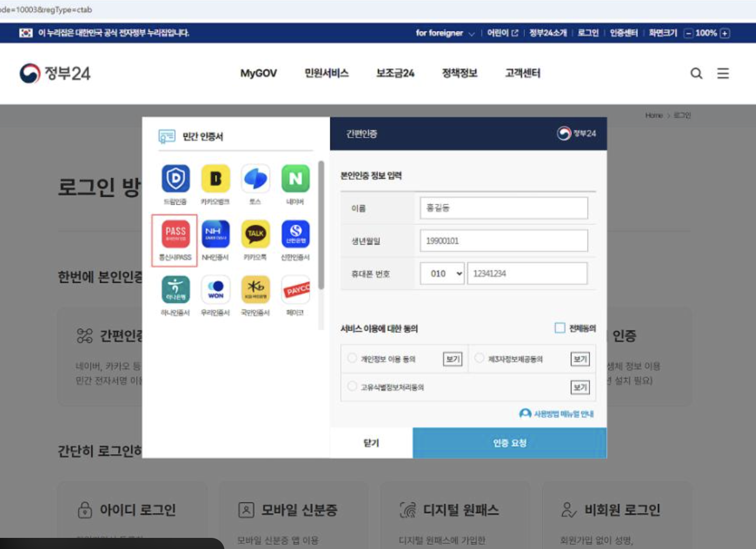Select the NH인증서 icon

click(x=215, y=233)
